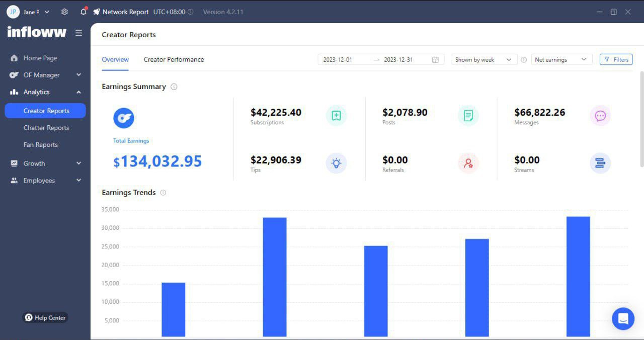Screen dimensions: 644x340
Task: Open the Filters button
Action: (x=616, y=59)
